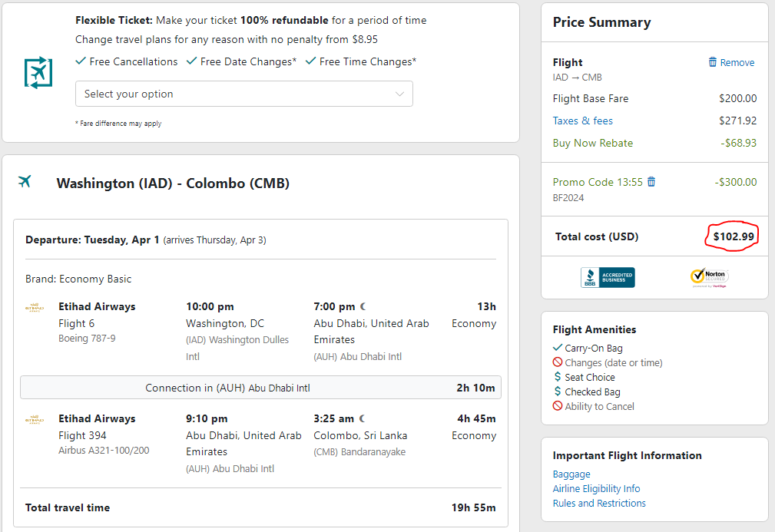This screenshot has height=532, width=775.
Task: Click the Promo Code discount -$300.00
Action: pyautogui.click(x=736, y=182)
